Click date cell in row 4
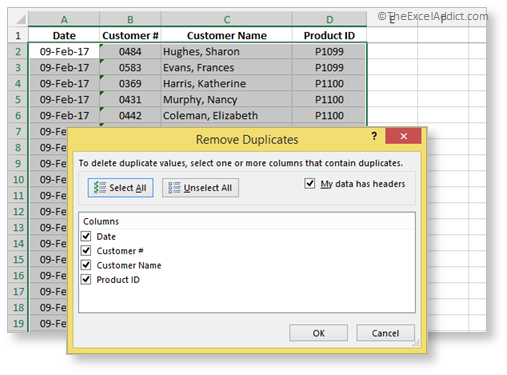The image size is (507, 375). 64,83
